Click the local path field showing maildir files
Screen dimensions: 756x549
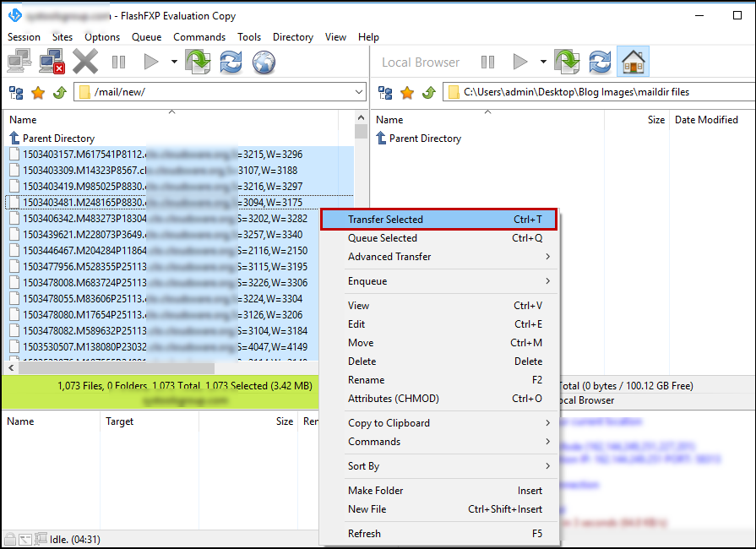tap(599, 92)
